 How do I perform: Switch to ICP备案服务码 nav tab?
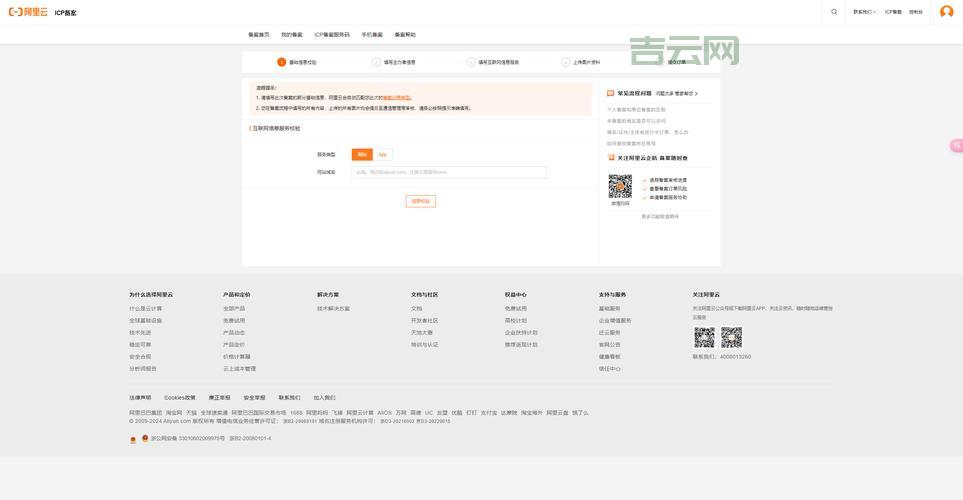(332, 34)
